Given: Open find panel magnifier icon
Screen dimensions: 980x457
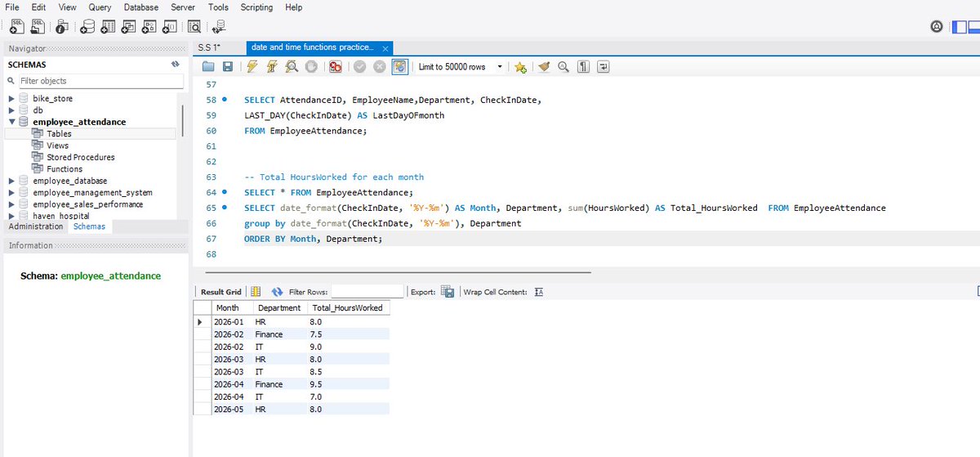Looking at the screenshot, I should click(x=563, y=67).
